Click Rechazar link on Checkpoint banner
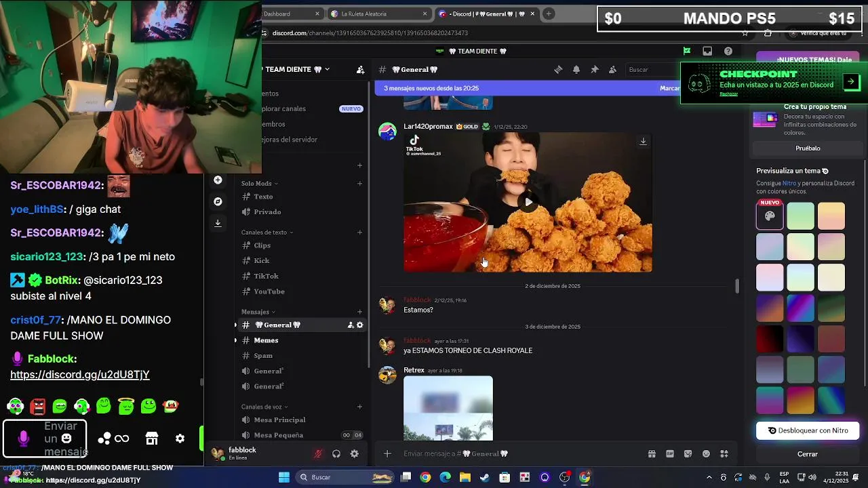The image size is (868, 488). 728,94
